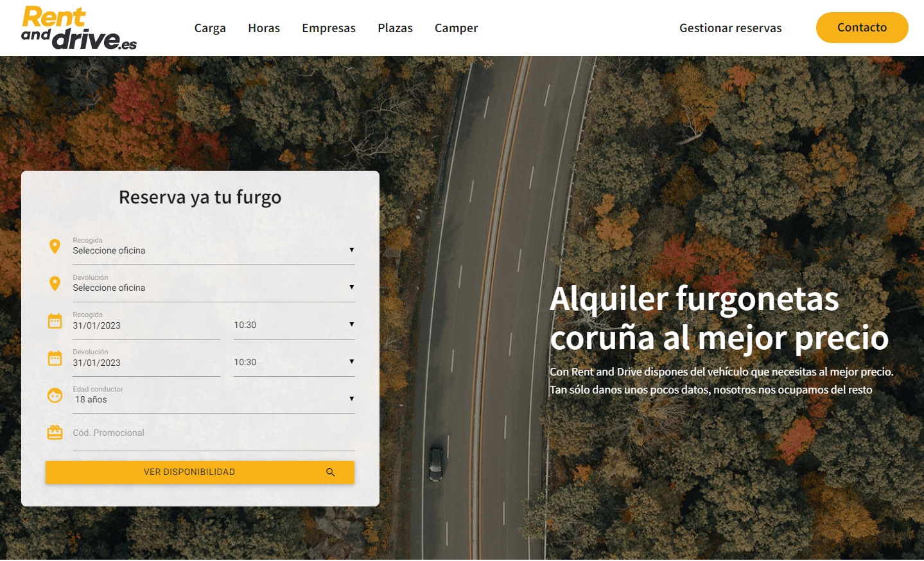Open the Carga menu item
This screenshot has height=561, width=924.
(210, 28)
